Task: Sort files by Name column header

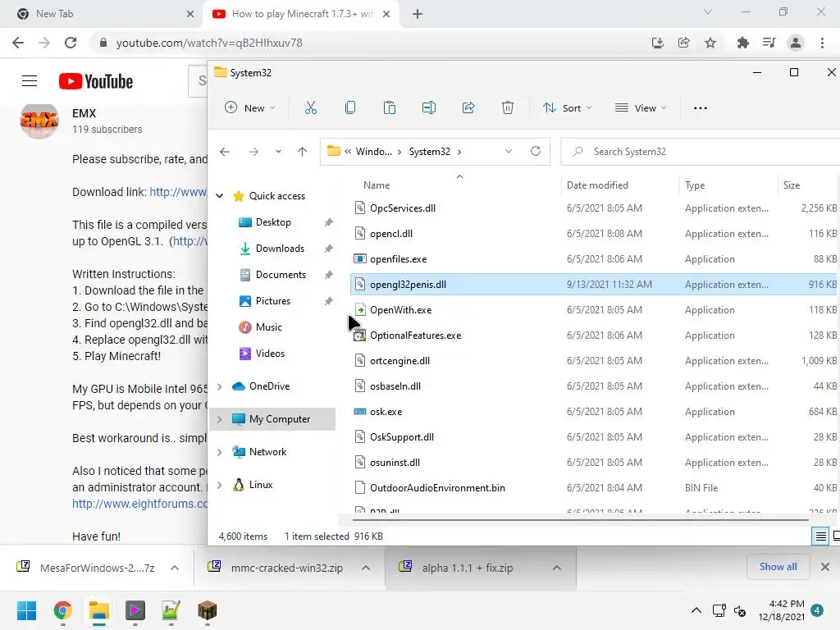Action: [377, 185]
